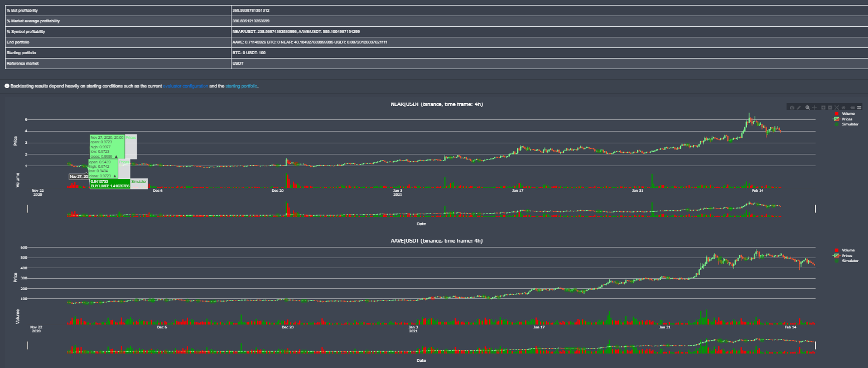
Task: Click the camera icon to download chart image
Action: click(792, 108)
